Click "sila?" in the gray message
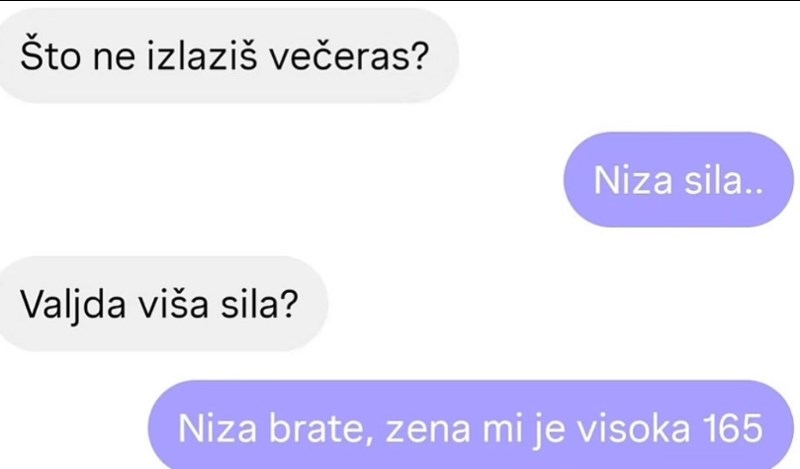800x469 pixels. pos(259,305)
